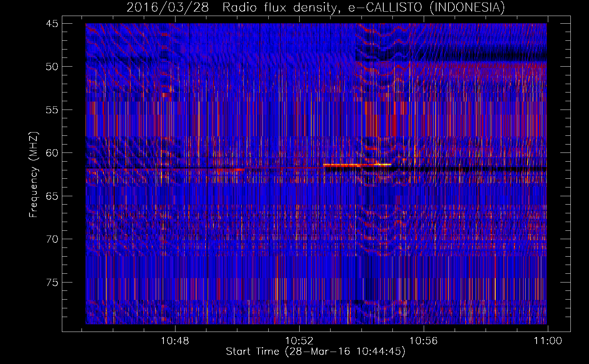Click the '55' frequency tick label
Image resolution: width=589 pixels, height=364 pixels.
tap(52, 110)
